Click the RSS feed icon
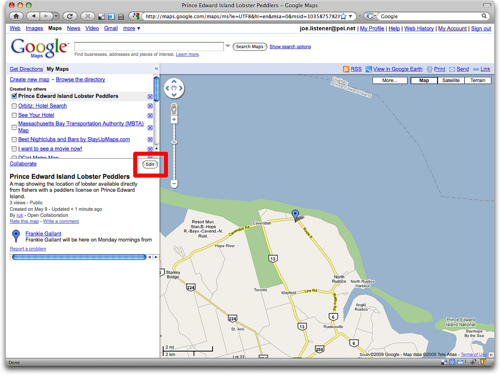This screenshot has width=500, height=375. click(346, 69)
